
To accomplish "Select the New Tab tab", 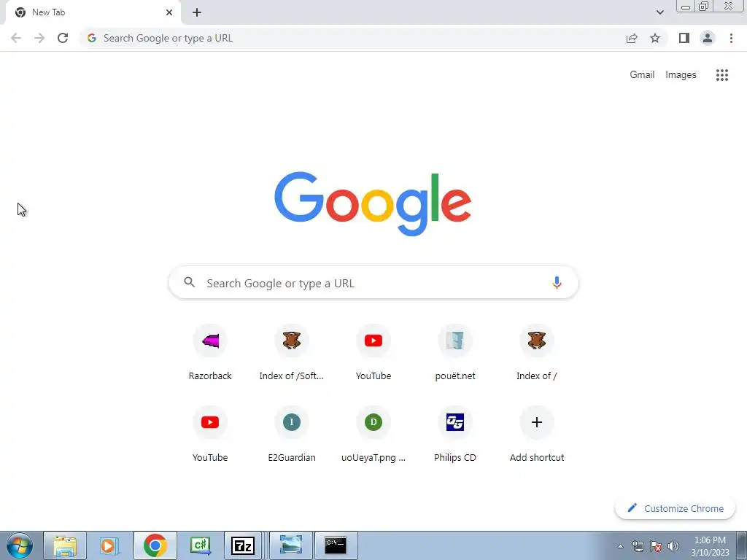I will pos(93,12).
